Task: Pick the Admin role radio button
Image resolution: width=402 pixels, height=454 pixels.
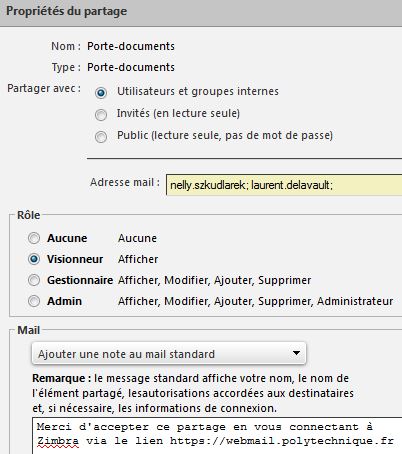Action: [x=34, y=301]
